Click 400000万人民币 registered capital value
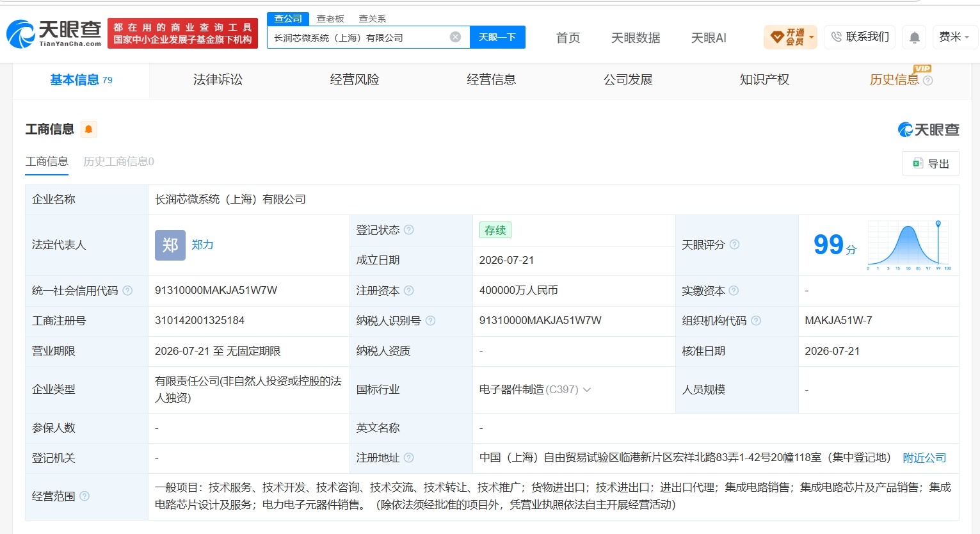This screenshot has width=980, height=534. pos(518,291)
